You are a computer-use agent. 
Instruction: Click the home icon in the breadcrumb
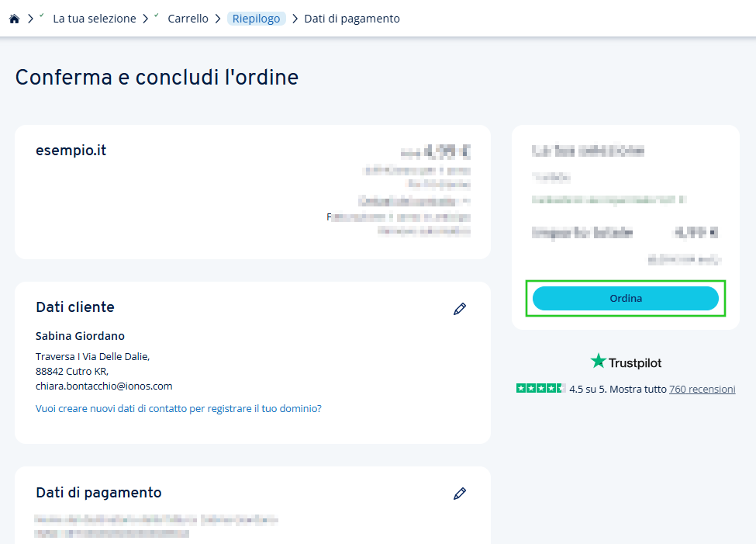[14, 18]
